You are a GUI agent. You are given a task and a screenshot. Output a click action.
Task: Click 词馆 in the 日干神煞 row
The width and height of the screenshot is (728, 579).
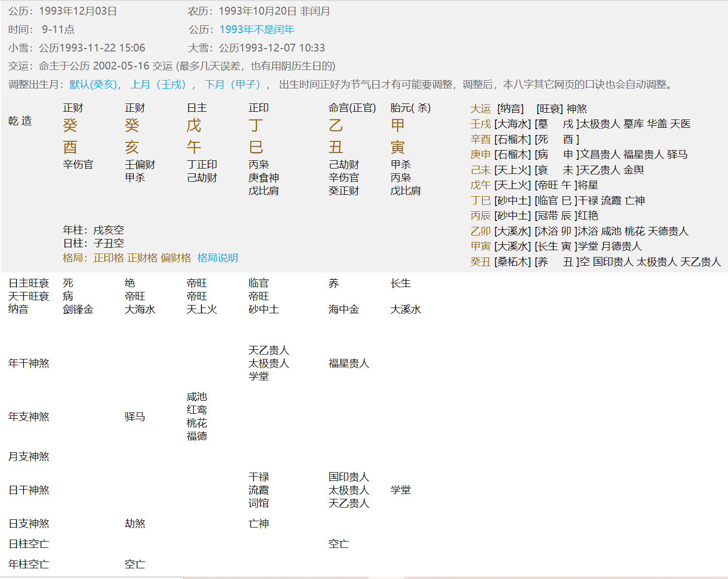pos(259,503)
